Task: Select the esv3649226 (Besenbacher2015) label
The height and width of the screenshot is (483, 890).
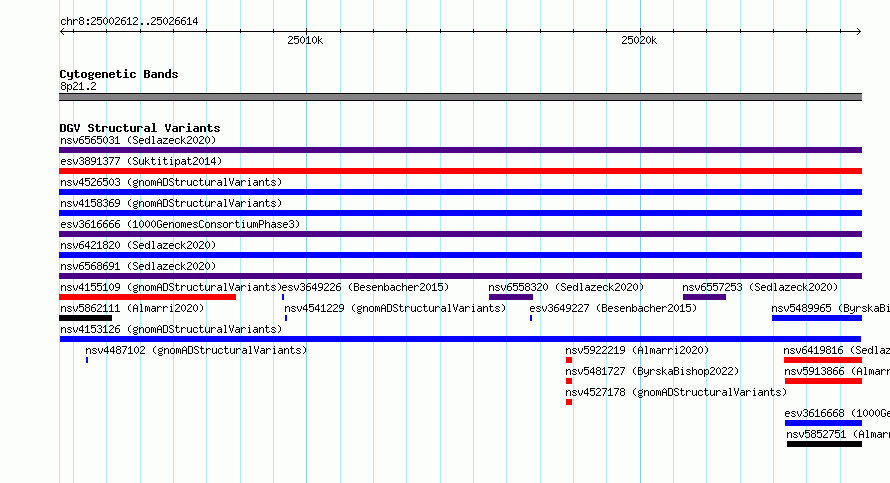Action: pyautogui.click(x=366, y=287)
